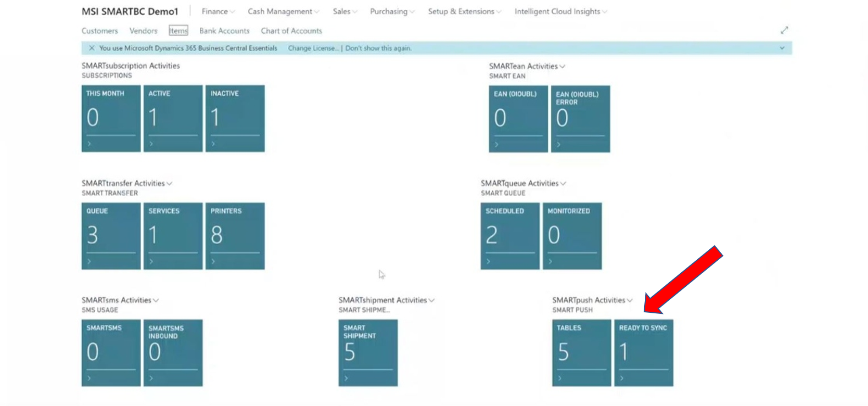The width and height of the screenshot is (868, 406).
Task: Click arrow icon on Inactive tile
Action: click(213, 144)
